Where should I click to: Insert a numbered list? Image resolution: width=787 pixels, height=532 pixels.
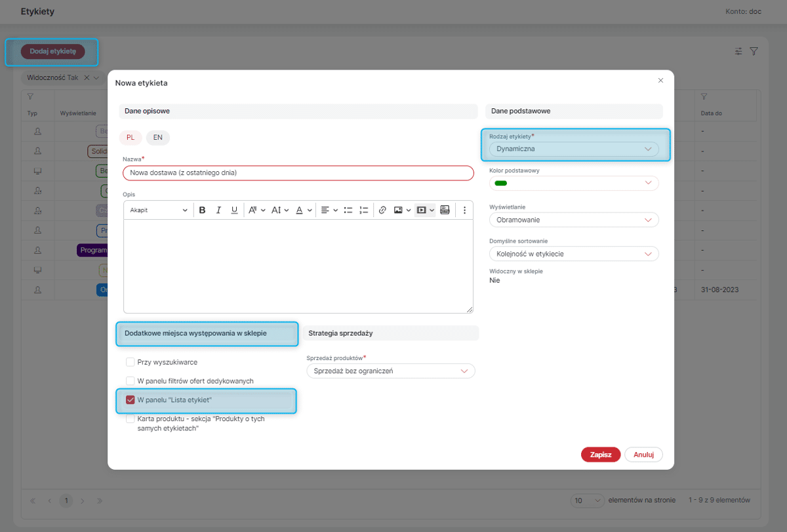[364, 210]
